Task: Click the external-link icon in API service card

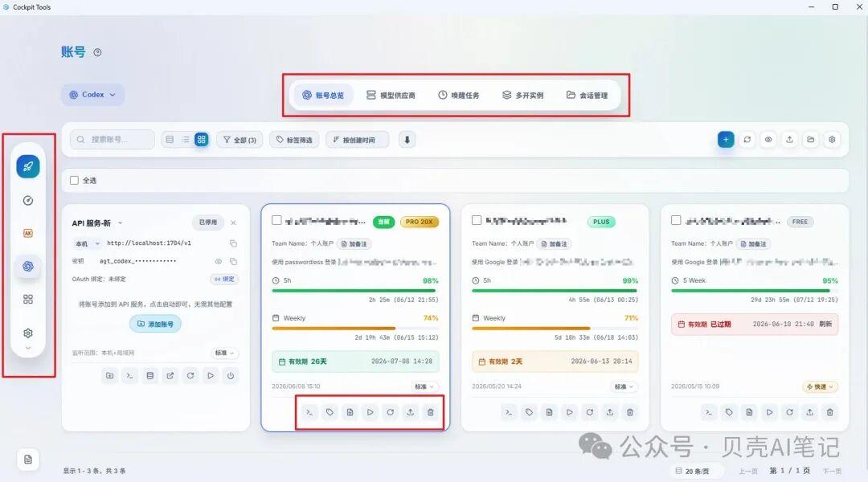Action: pyautogui.click(x=170, y=376)
